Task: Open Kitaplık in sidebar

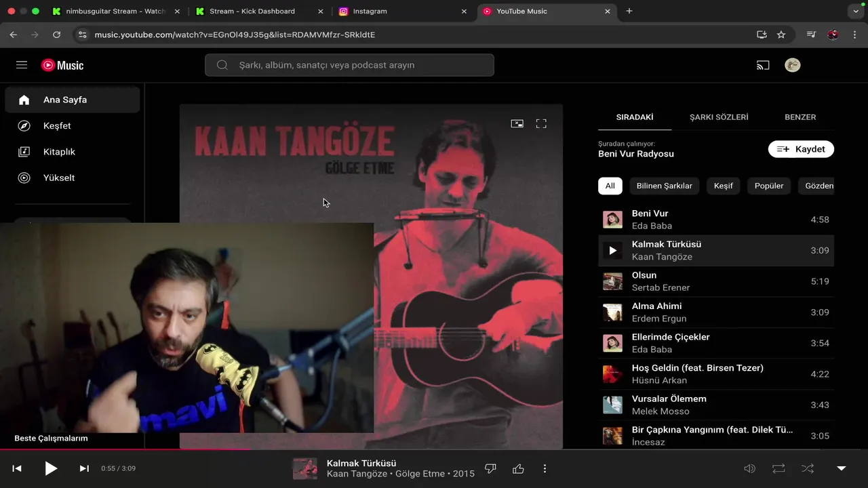Action: pyautogui.click(x=73, y=152)
